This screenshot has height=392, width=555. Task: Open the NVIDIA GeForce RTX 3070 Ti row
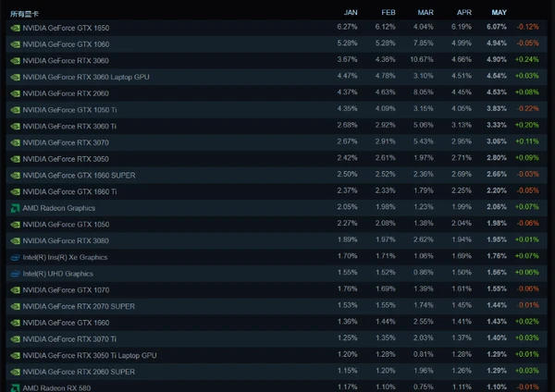click(x=277, y=339)
